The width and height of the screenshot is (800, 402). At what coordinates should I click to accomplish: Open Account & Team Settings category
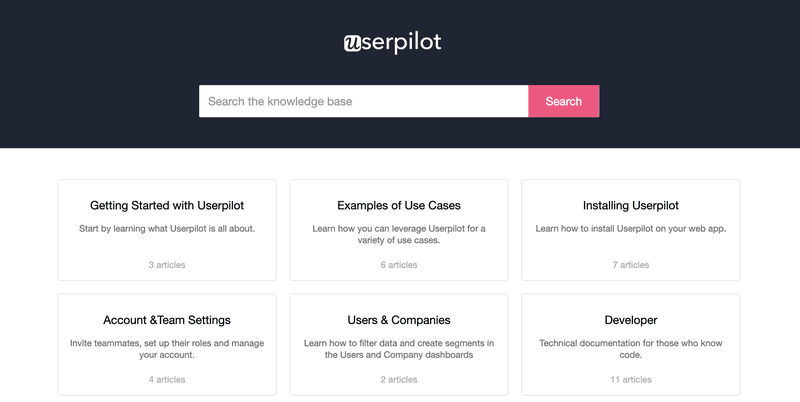coord(167,320)
